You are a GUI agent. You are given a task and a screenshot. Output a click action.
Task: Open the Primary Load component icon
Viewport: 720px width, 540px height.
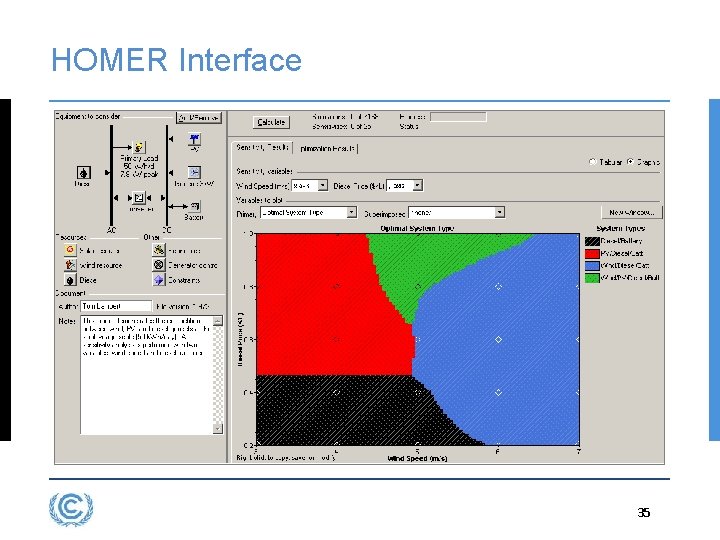coord(139,147)
